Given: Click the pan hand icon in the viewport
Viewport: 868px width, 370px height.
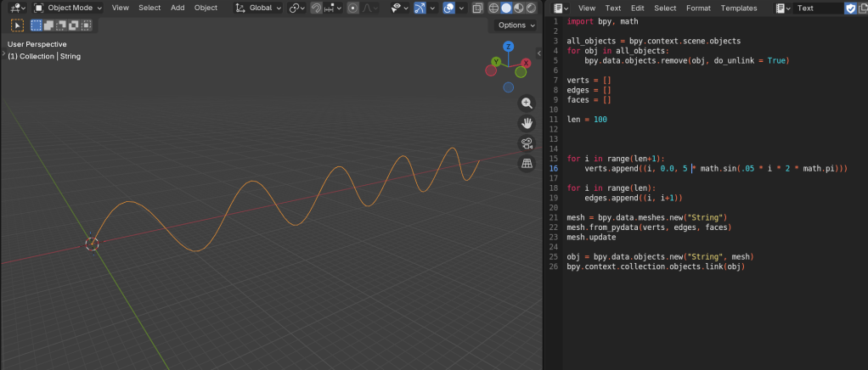Looking at the screenshot, I should [x=527, y=123].
